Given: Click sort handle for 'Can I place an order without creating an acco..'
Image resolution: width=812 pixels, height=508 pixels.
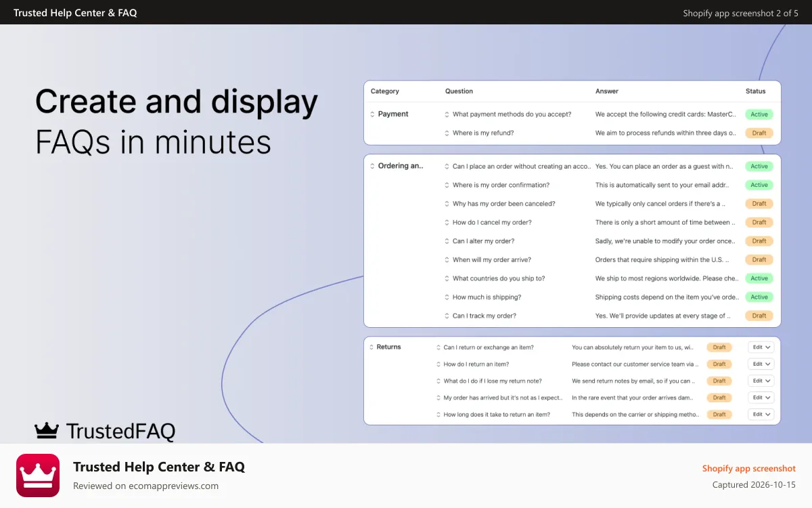Looking at the screenshot, I should click(447, 167).
